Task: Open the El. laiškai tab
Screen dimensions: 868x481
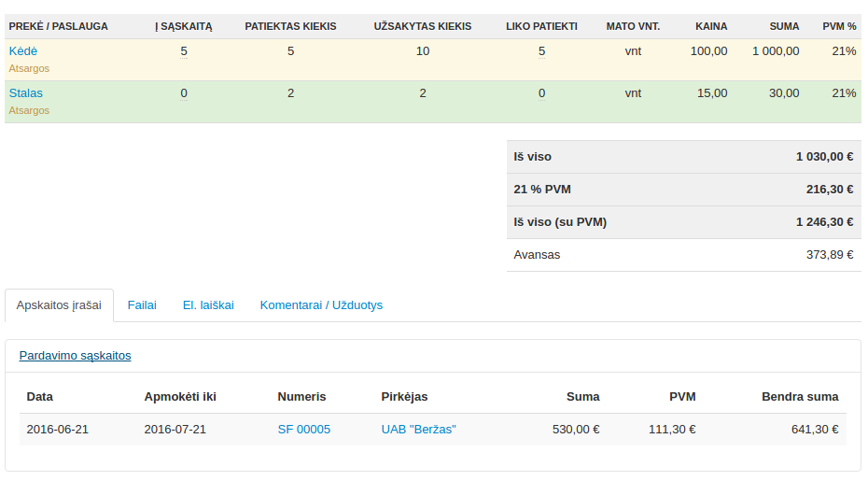Action: pyautogui.click(x=208, y=305)
